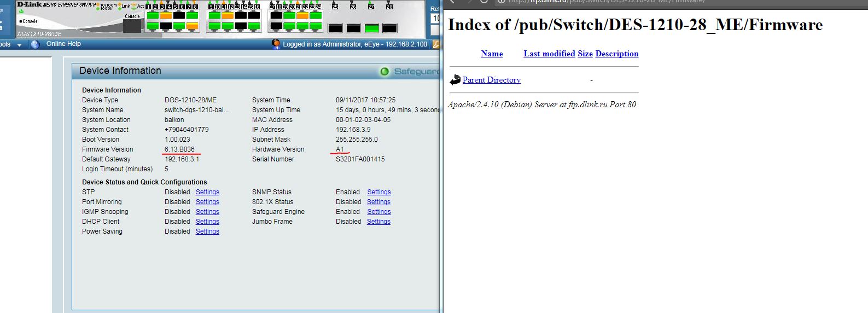This screenshot has width=868, height=313.
Task: Sort directory listing by Last modified
Action: click(x=549, y=54)
